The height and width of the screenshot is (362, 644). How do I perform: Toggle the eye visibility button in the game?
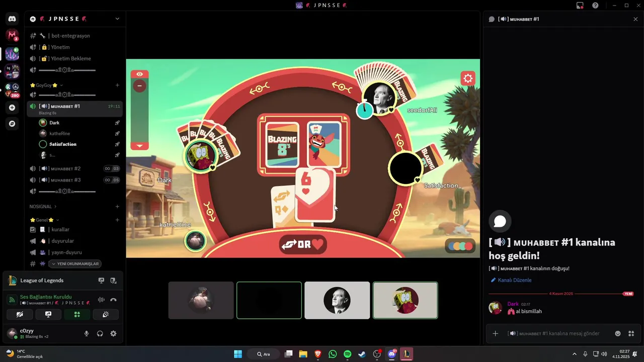[139, 74]
